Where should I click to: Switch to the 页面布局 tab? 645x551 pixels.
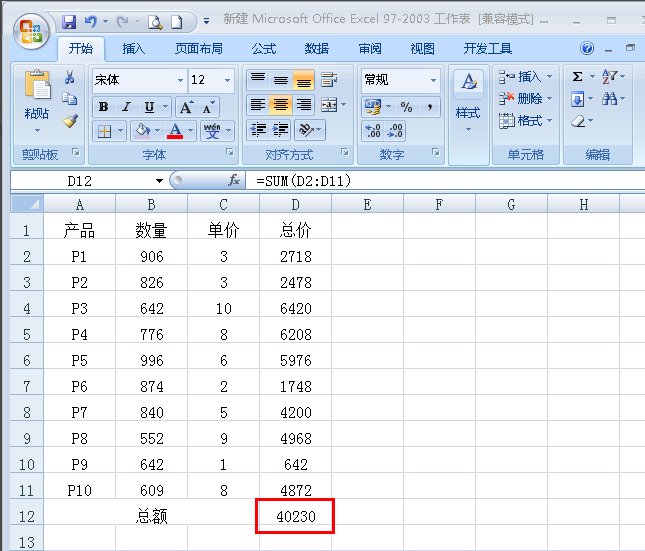coord(199,49)
